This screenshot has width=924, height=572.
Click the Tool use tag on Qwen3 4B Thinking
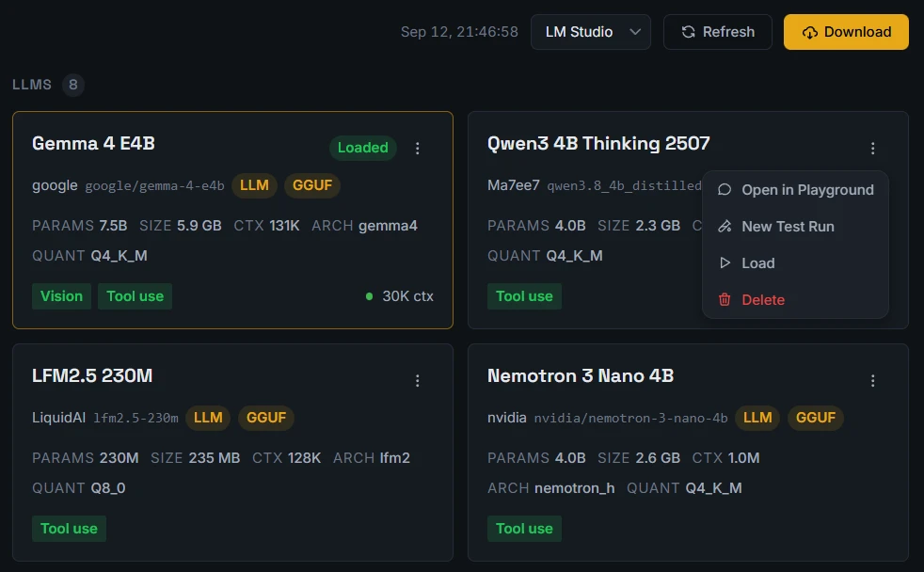(x=524, y=295)
